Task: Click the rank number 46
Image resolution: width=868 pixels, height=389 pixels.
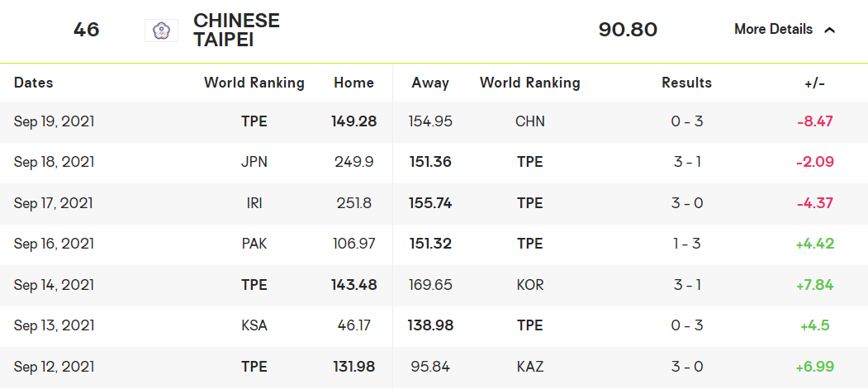Action: click(x=86, y=30)
